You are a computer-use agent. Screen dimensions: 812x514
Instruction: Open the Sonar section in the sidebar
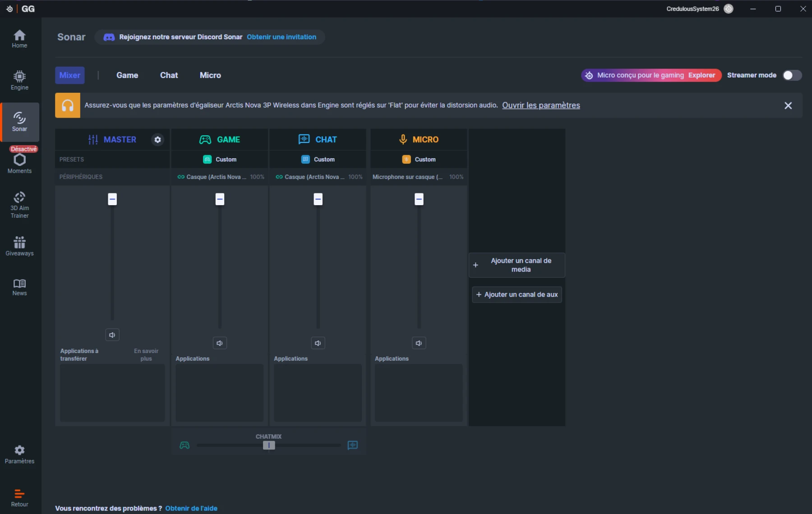(x=19, y=122)
